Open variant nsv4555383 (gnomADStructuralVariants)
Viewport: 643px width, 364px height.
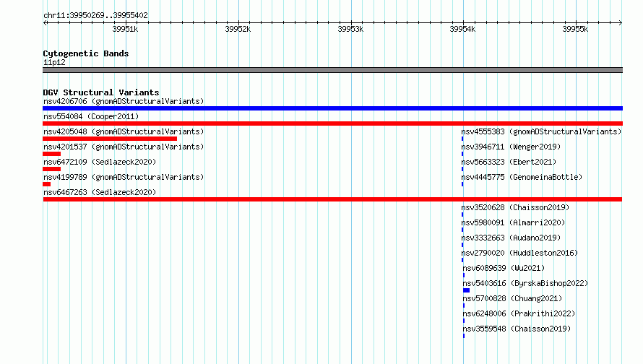(x=541, y=131)
